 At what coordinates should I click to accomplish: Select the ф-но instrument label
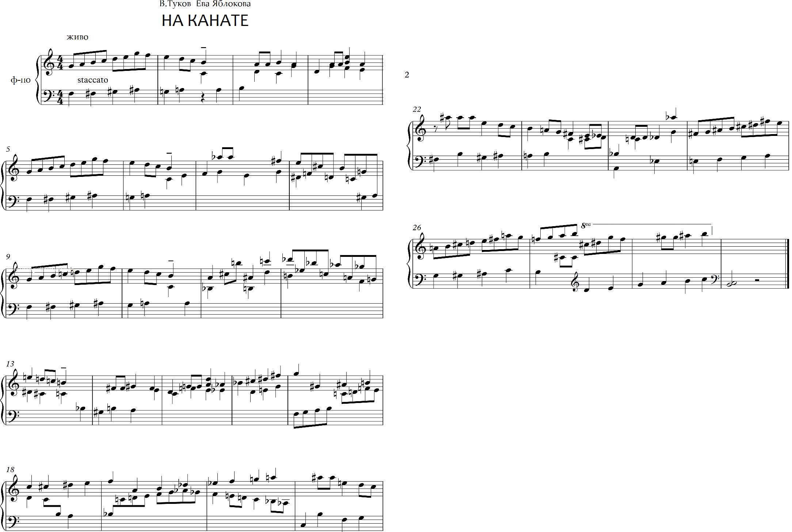point(20,81)
